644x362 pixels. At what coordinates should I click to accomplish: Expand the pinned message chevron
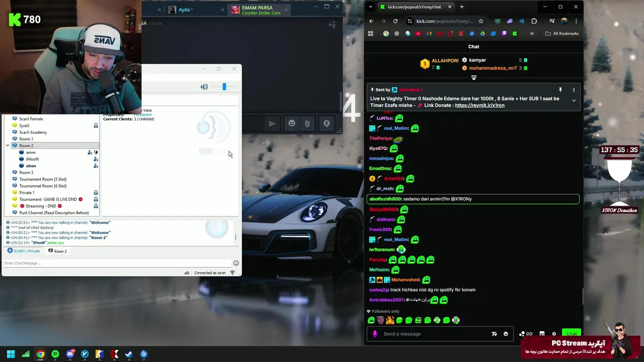click(574, 101)
